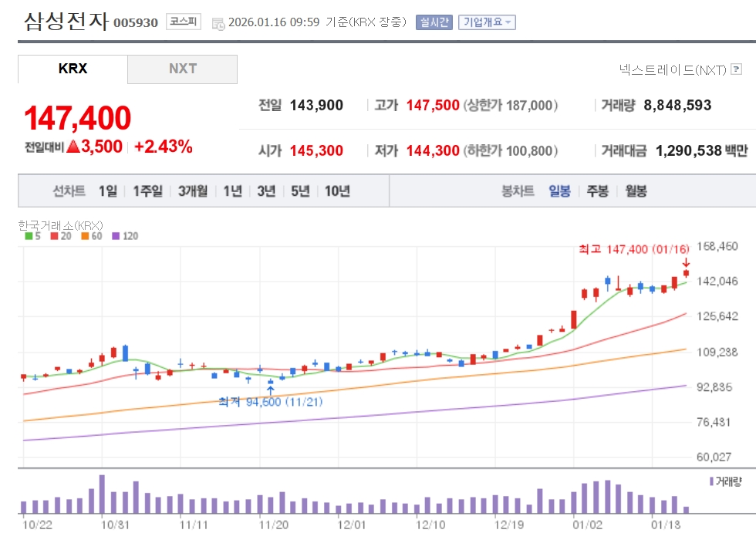Screen dimensions: 756x550
Task: Show the 1일 line chart
Action: (x=108, y=191)
